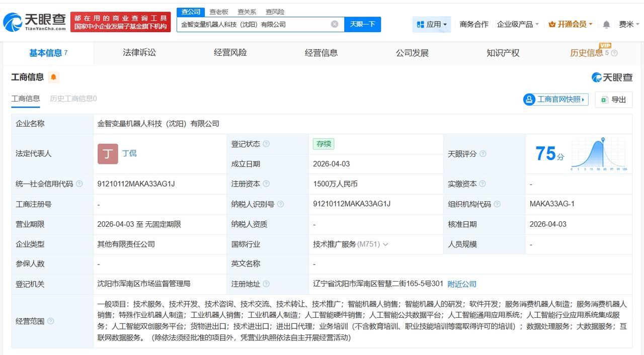Click the reminder bell beside 工商信息 heading
Viewport: 644px width, 355px height.
tap(52, 77)
